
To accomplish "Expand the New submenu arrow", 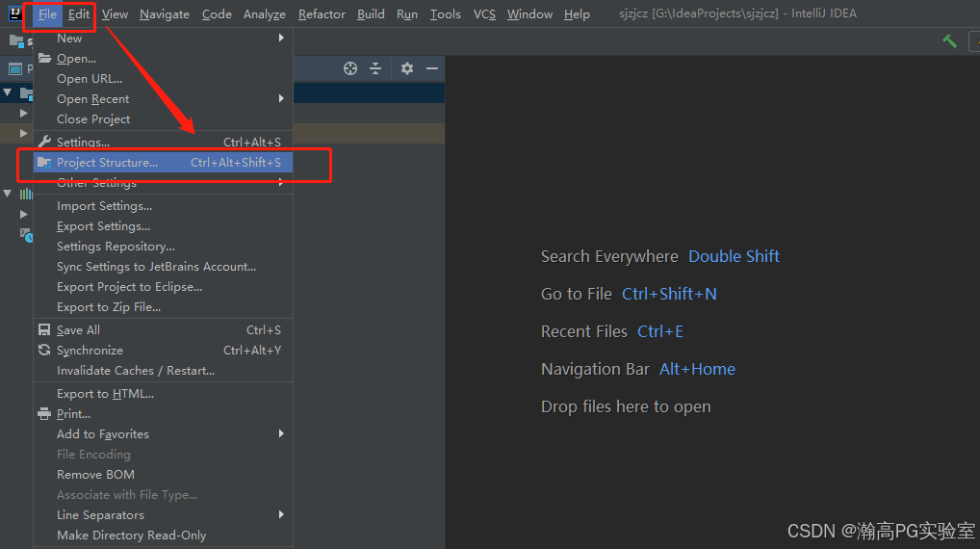I will [281, 39].
